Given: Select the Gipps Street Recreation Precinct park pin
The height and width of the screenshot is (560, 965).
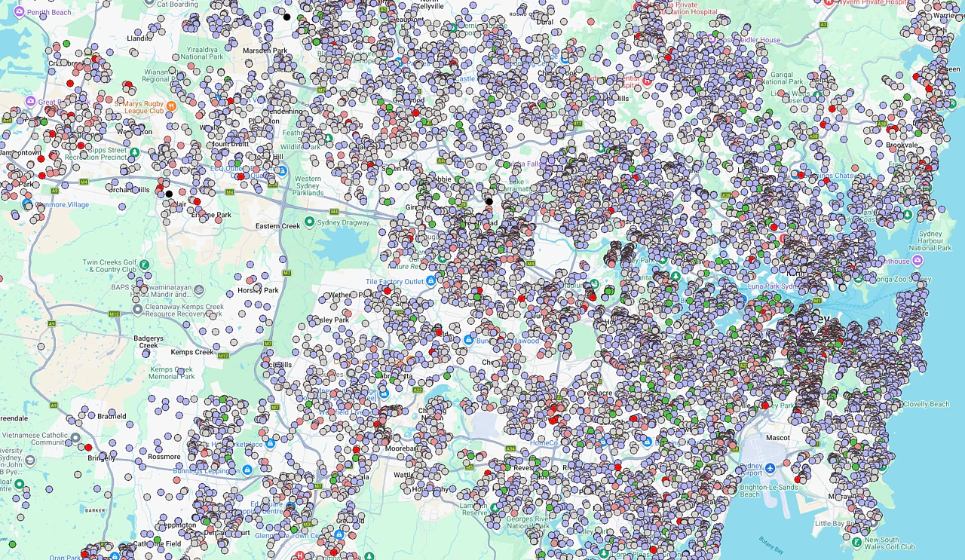Looking at the screenshot, I should (134, 151).
